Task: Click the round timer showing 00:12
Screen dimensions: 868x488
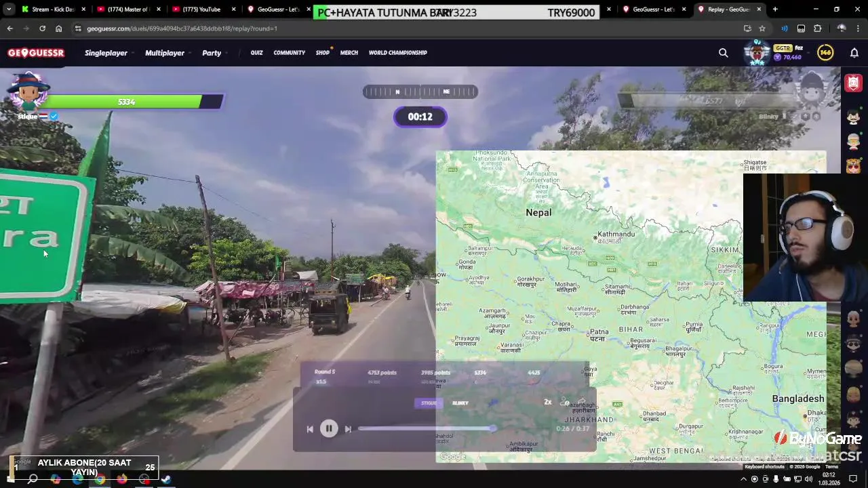Action: click(420, 117)
